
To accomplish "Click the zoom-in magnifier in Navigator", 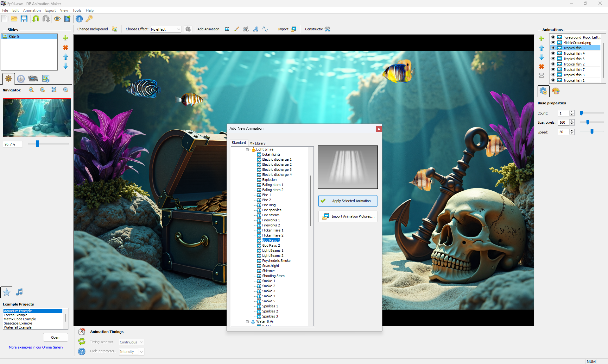I will coord(31,90).
